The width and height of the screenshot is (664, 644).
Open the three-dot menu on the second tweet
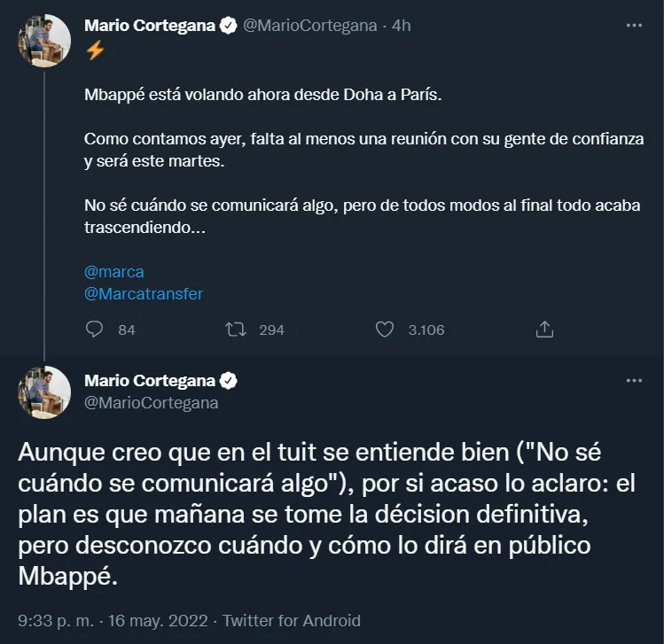coord(634,381)
